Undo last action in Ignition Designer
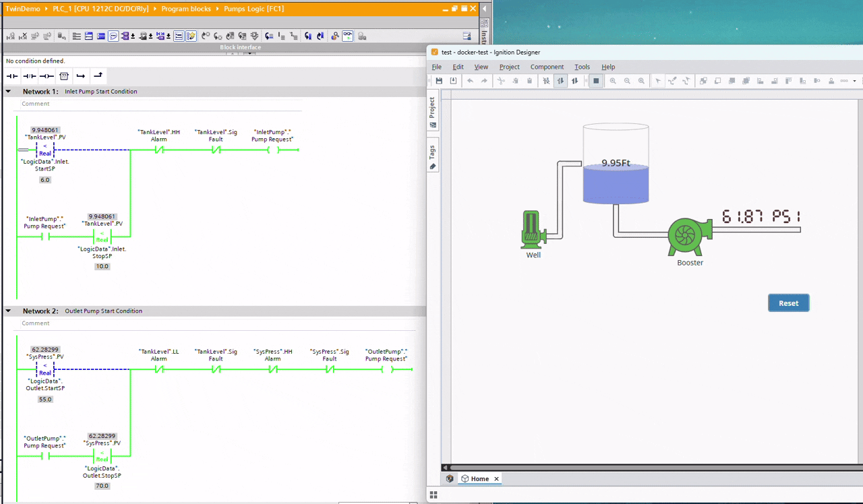The width and height of the screenshot is (863, 504). click(x=470, y=81)
